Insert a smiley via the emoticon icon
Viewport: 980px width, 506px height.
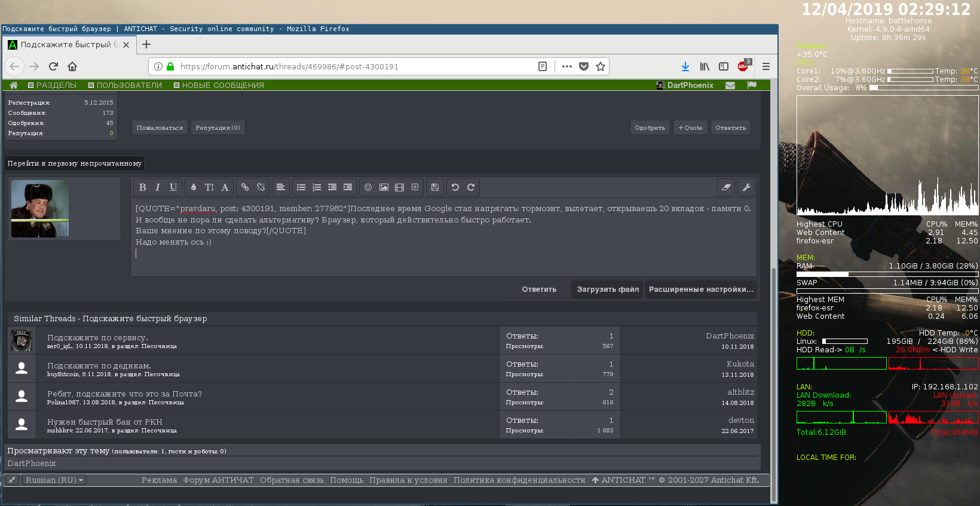368,187
